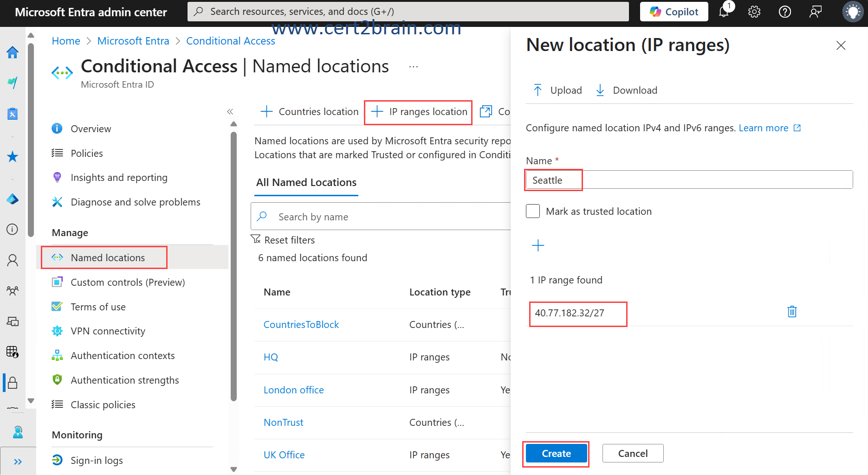Click the Cancel button
The image size is (868, 475).
point(633,454)
